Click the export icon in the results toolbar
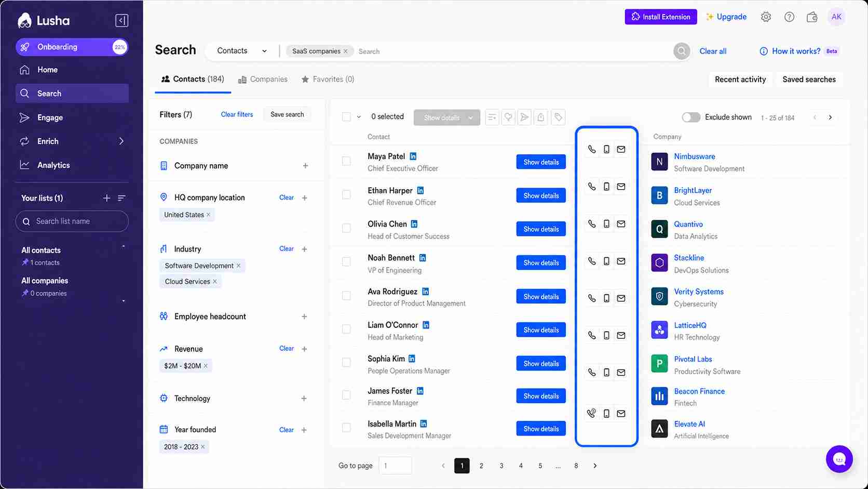Image resolution: width=868 pixels, height=489 pixels. pos(541,117)
